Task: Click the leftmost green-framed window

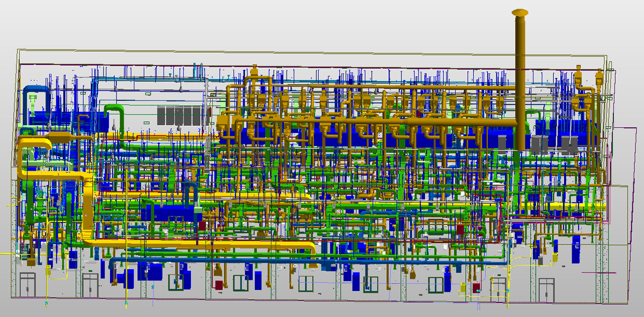Action: point(176,283)
